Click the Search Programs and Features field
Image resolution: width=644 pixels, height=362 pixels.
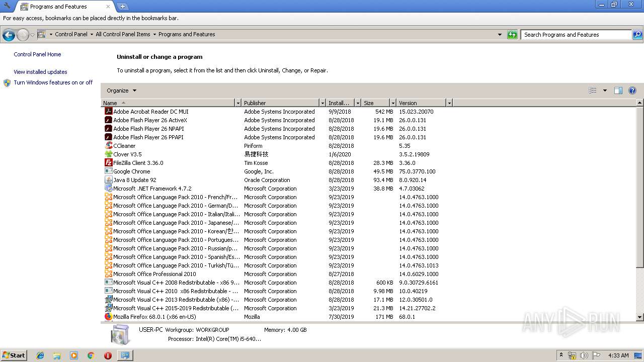coord(576,35)
